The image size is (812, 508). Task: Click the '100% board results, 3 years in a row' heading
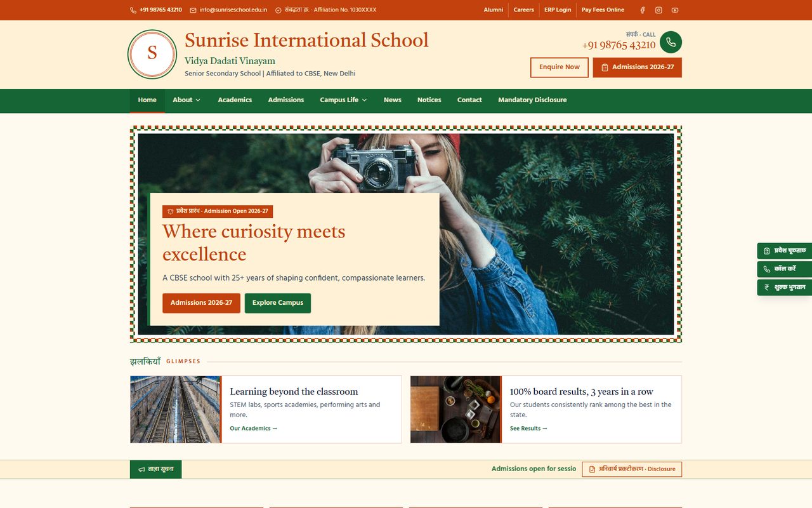coord(582,392)
